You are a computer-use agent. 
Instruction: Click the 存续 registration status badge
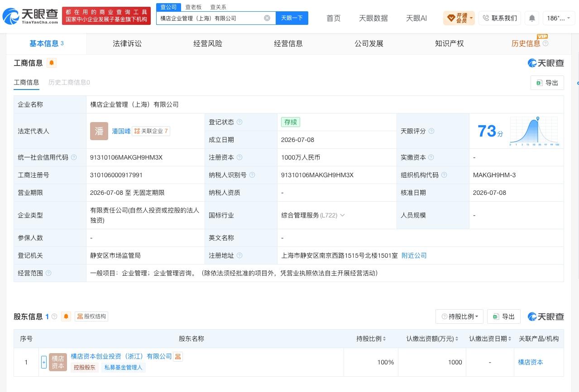[x=291, y=122]
